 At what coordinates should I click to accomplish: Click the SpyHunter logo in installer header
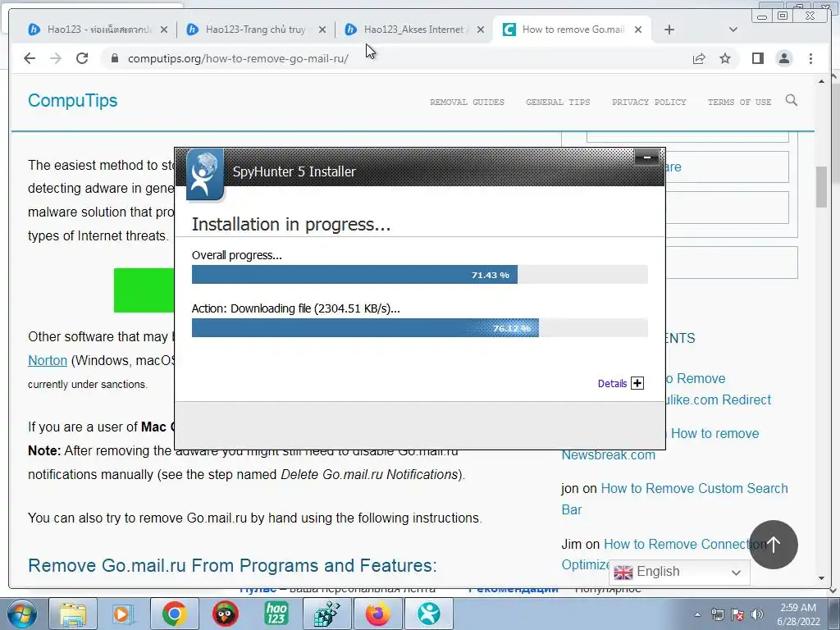click(204, 174)
